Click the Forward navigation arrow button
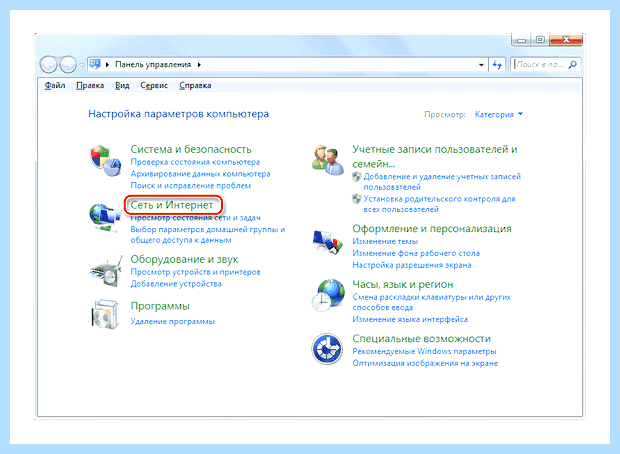 (68, 64)
